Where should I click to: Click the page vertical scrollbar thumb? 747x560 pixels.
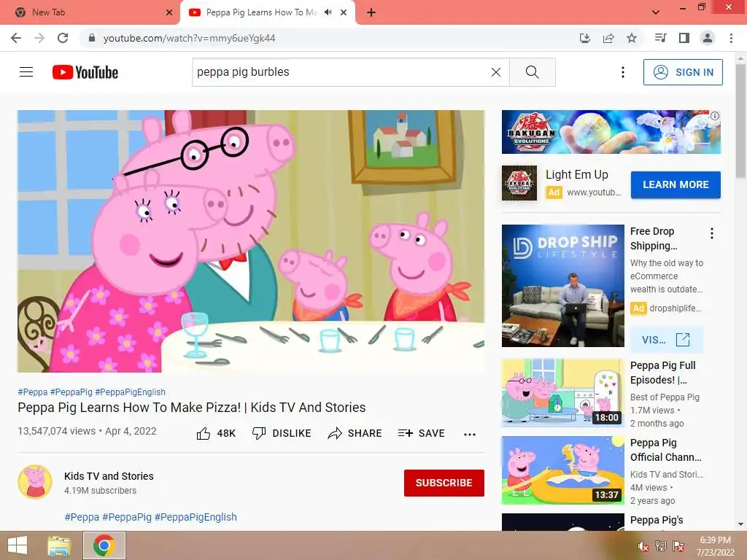tap(741, 121)
